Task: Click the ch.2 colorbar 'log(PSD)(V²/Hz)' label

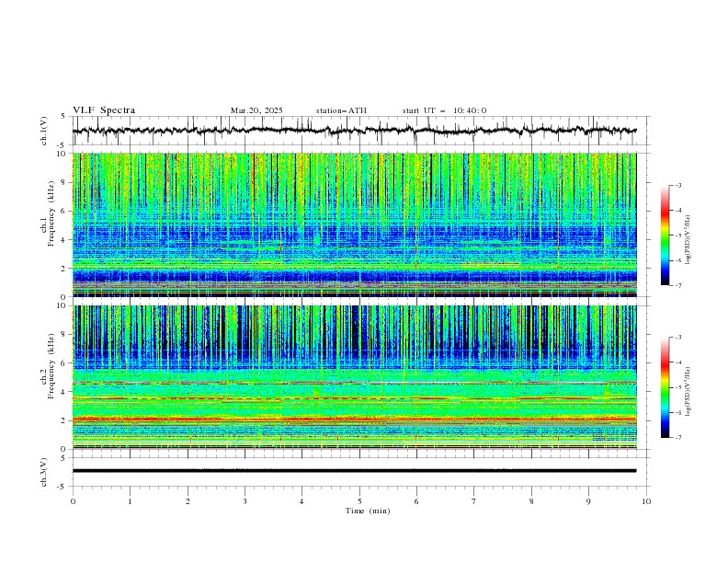Action: click(688, 391)
